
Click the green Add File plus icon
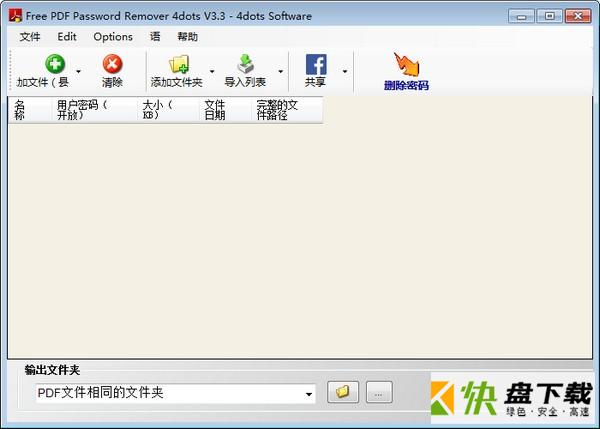[x=55, y=64]
